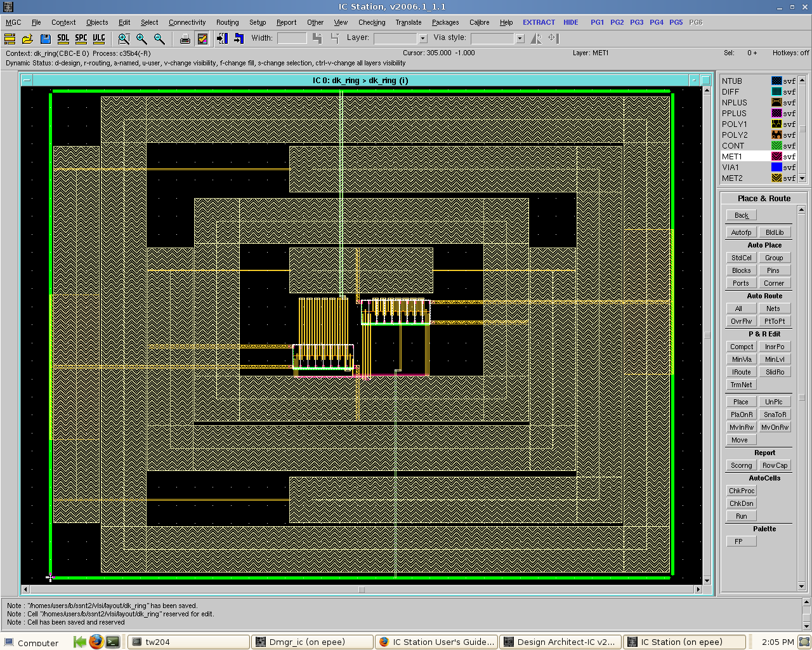812x650 pixels.
Task: Toggle the HIDE option in menu bar
Action: point(570,22)
